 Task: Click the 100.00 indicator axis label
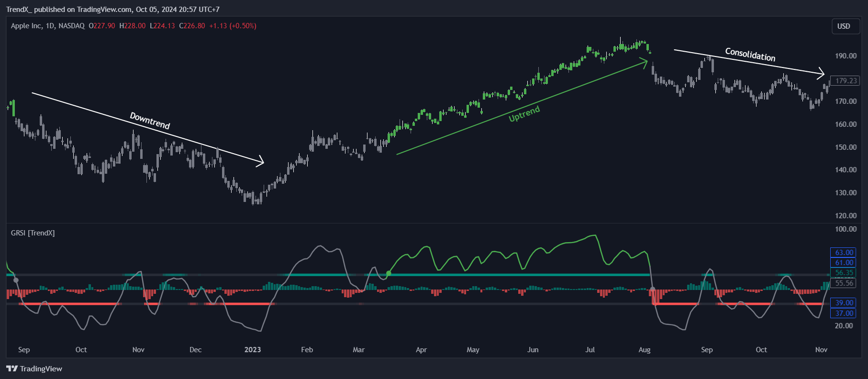click(x=846, y=229)
